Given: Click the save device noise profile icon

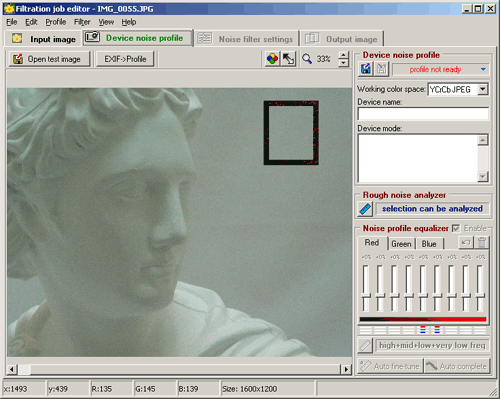Looking at the screenshot, I should (382, 69).
